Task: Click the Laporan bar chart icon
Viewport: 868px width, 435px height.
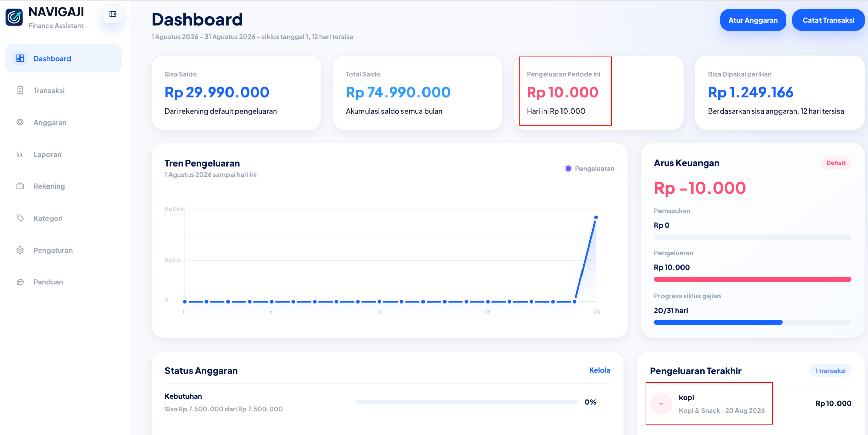Action: (20, 154)
